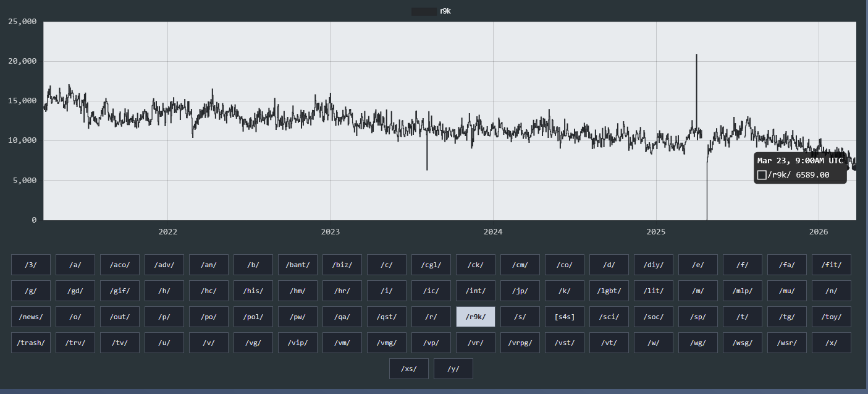Select the /a/ board button
Screen dimensions: 868x394
pyautogui.click(x=75, y=265)
